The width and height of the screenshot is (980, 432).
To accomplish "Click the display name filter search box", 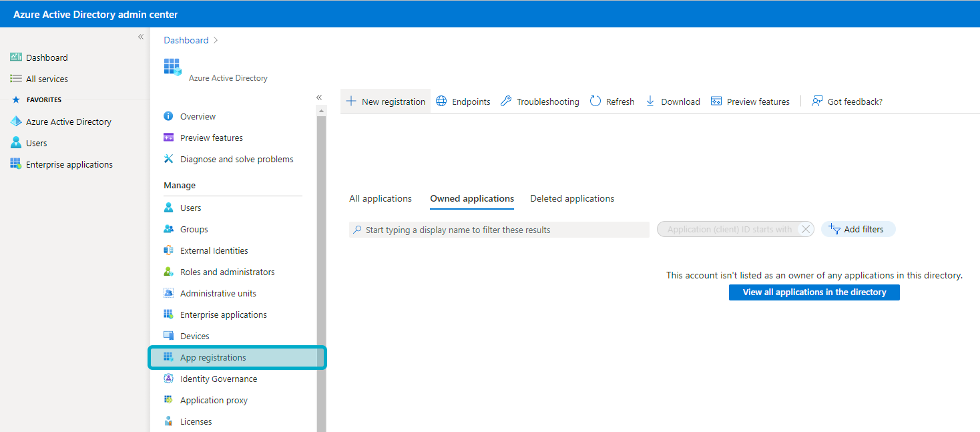I will tap(499, 230).
